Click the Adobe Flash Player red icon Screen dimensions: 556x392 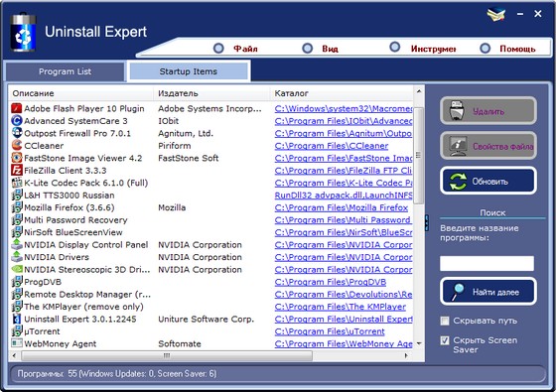tap(17, 108)
